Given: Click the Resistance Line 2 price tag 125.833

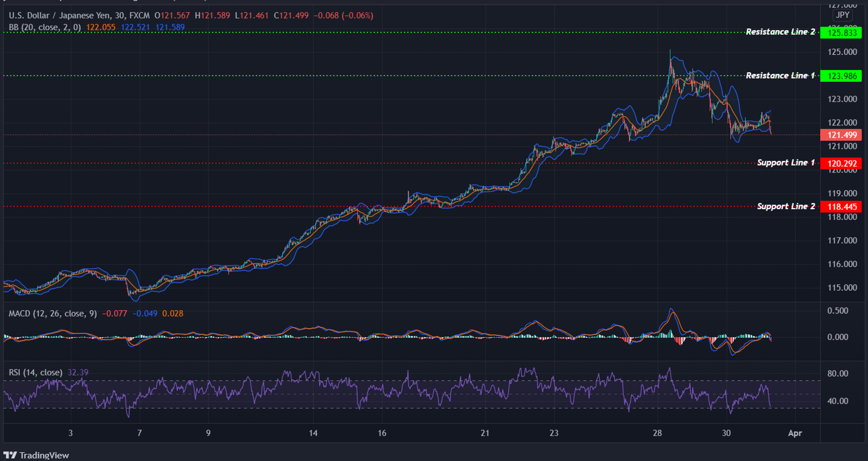Looking at the screenshot, I should (841, 32).
